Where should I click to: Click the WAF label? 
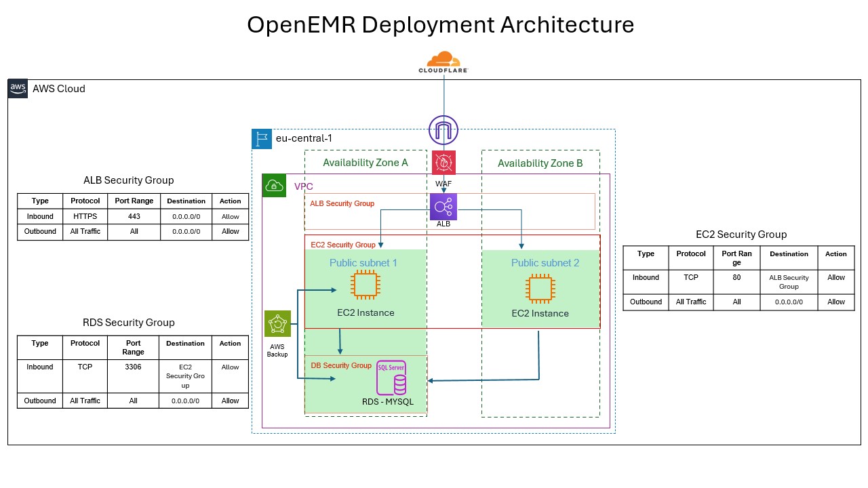click(x=443, y=183)
